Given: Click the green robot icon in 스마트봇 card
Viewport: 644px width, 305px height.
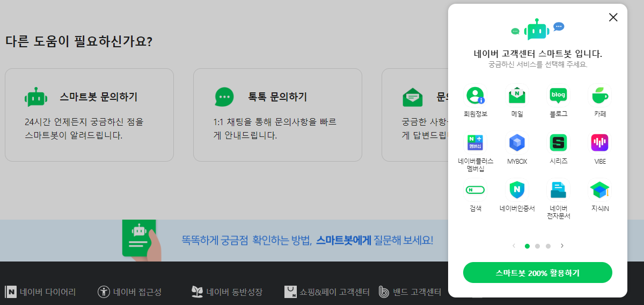Looking at the screenshot, I should [x=36, y=97].
